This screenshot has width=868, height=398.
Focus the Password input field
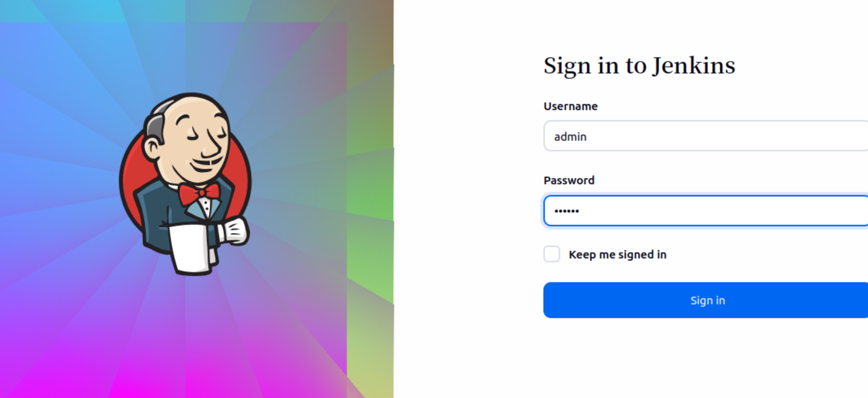point(705,211)
